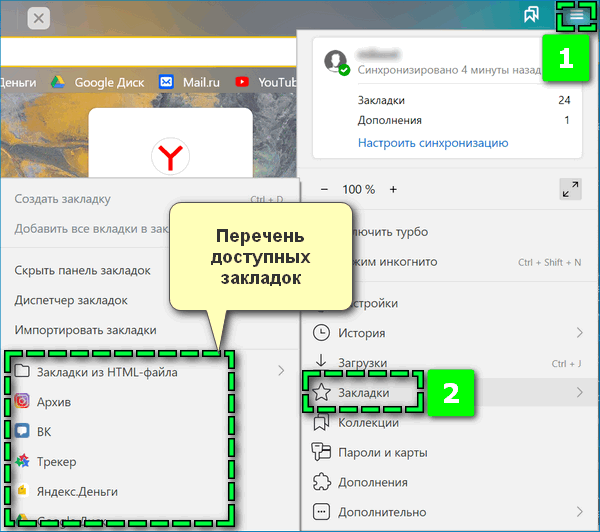
Task: Open Пароли и карты menu item
Action: click(x=449, y=452)
